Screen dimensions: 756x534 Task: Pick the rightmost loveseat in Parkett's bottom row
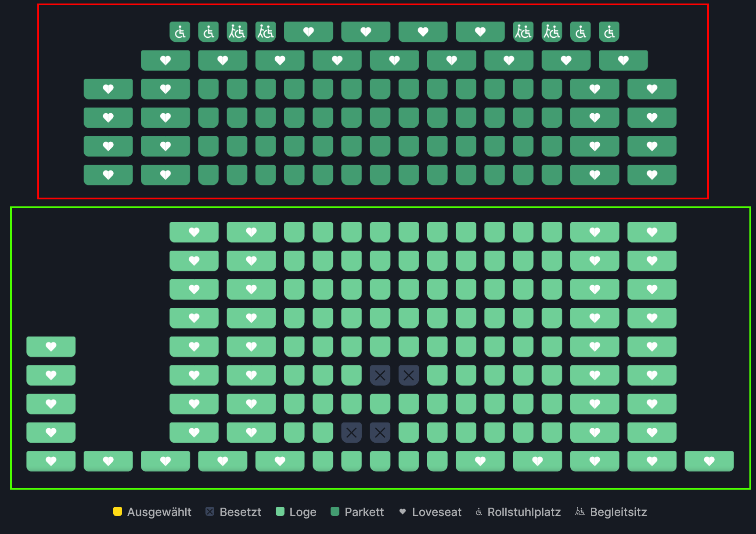pyautogui.click(x=652, y=175)
